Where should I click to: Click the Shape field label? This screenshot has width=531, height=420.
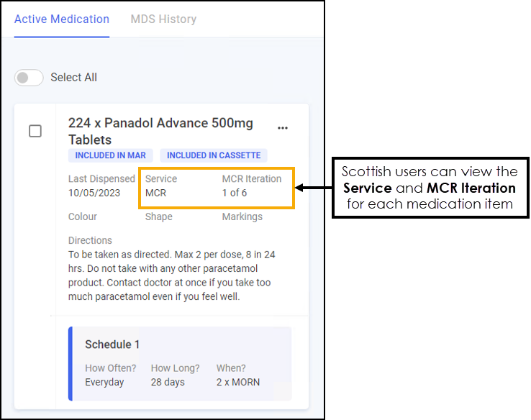[158, 216]
